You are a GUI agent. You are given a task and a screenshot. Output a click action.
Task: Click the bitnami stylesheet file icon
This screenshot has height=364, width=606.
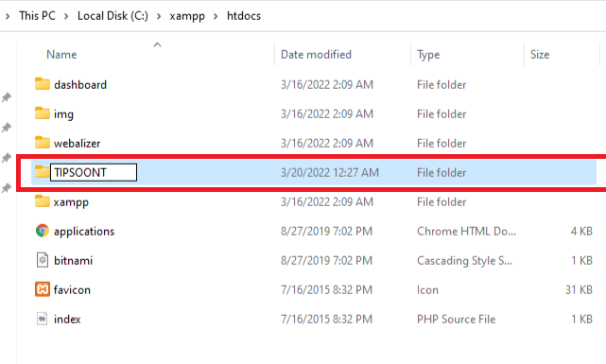pos(43,260)
